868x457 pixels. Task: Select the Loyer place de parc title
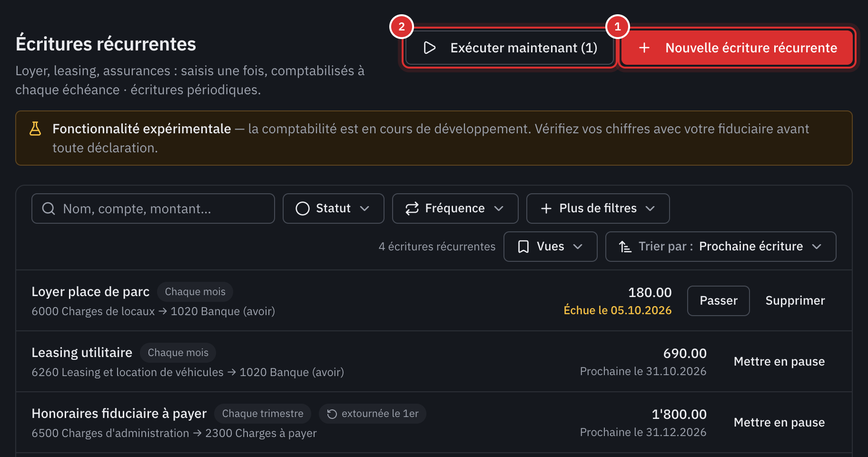pyautogui.click(x=90, y=292)
